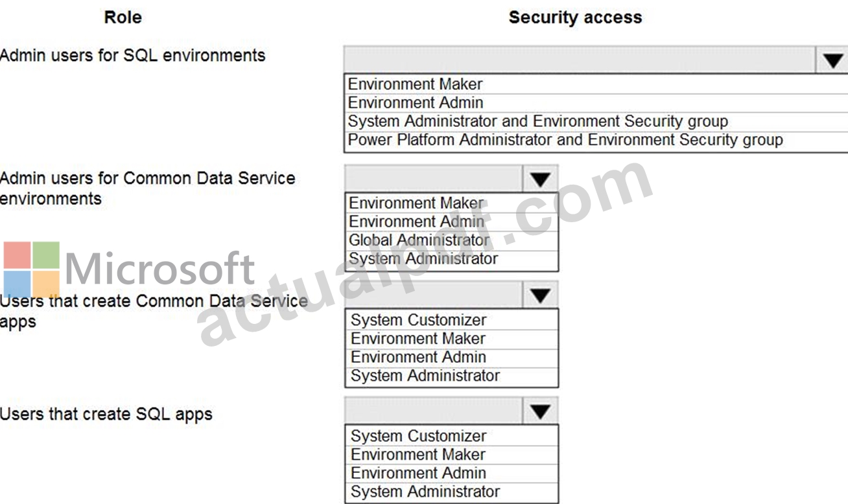Viewport: 848px width, 504px height.
Task: Open the SQL environments admin dropdown arrow
Action: coord(832,60)
